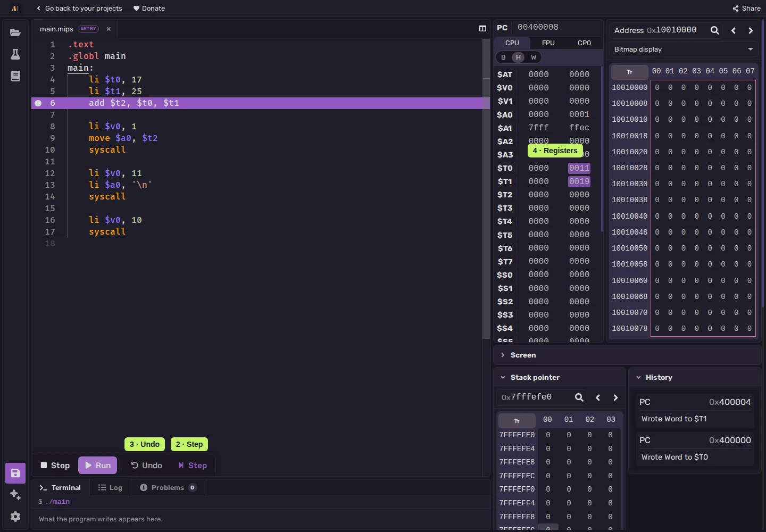This screenshot has width=766, height=532.
Task: Close the main.mips editor tab
Action: click(x=109, y=29)
